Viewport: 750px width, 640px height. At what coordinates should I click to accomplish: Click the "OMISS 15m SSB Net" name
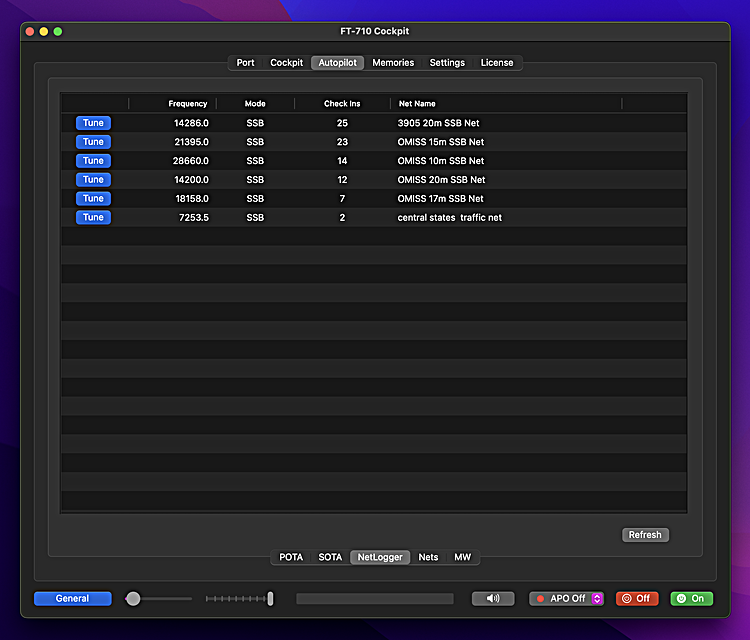(441, 142)
